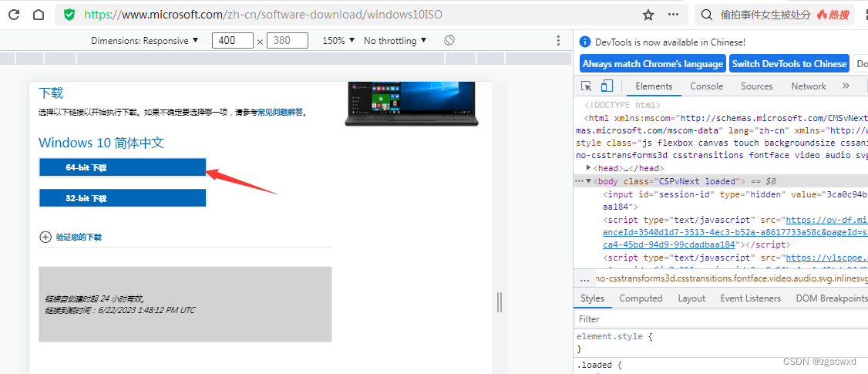Click the width field showing 400
The image size is (868, 374).
coord(233,40)
